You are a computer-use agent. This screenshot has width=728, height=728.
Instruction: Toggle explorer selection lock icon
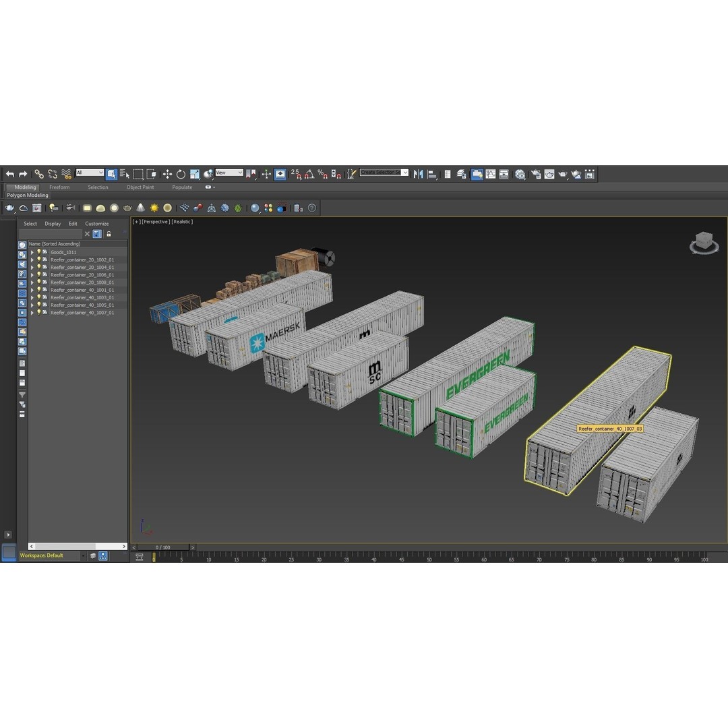pyautogui.click(x=109, y=234)
